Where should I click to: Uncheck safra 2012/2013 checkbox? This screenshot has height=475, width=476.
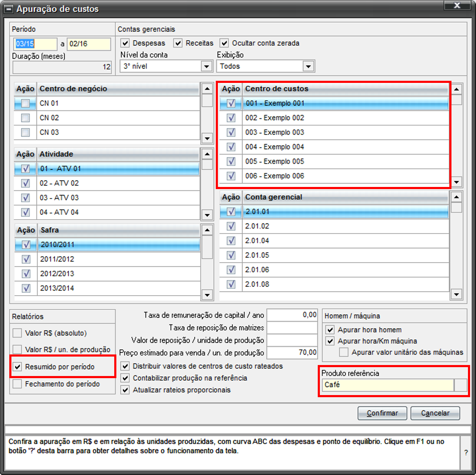tap(26, 274)
